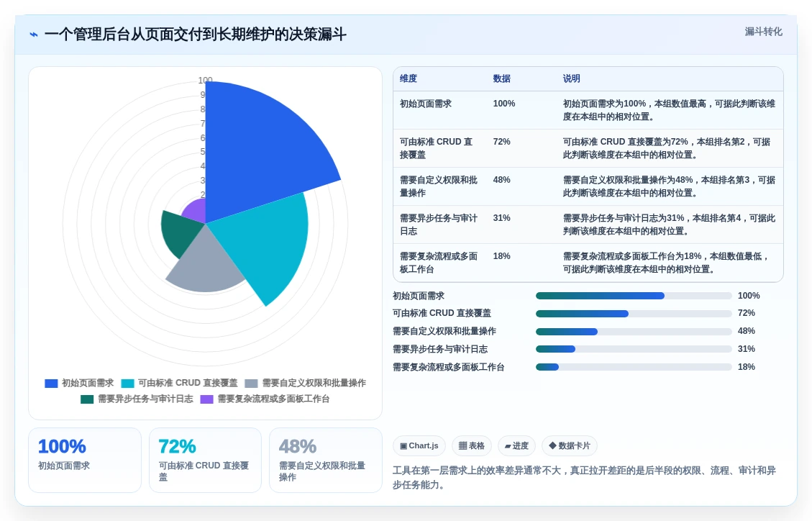Click the 表格 tag chip
Image resolution: width=812 pixels, height=521 pixels.
(471, 446)
